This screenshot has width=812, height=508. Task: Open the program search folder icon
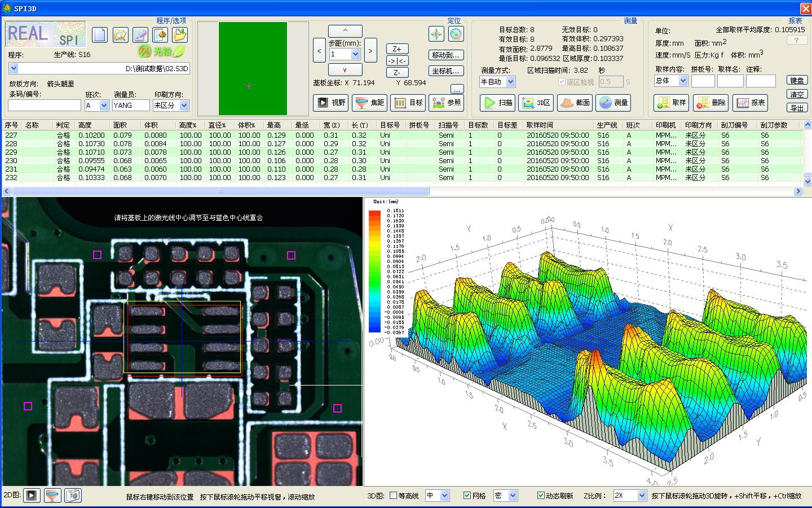tap(120, 35)
